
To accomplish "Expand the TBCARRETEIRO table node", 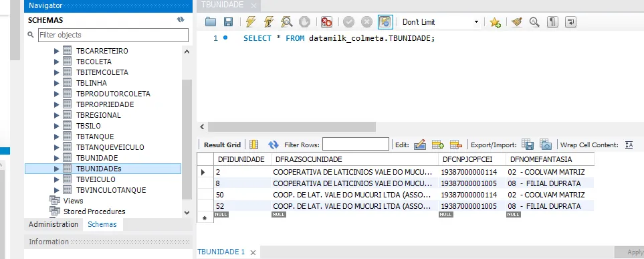I will (x=57, y=51).
